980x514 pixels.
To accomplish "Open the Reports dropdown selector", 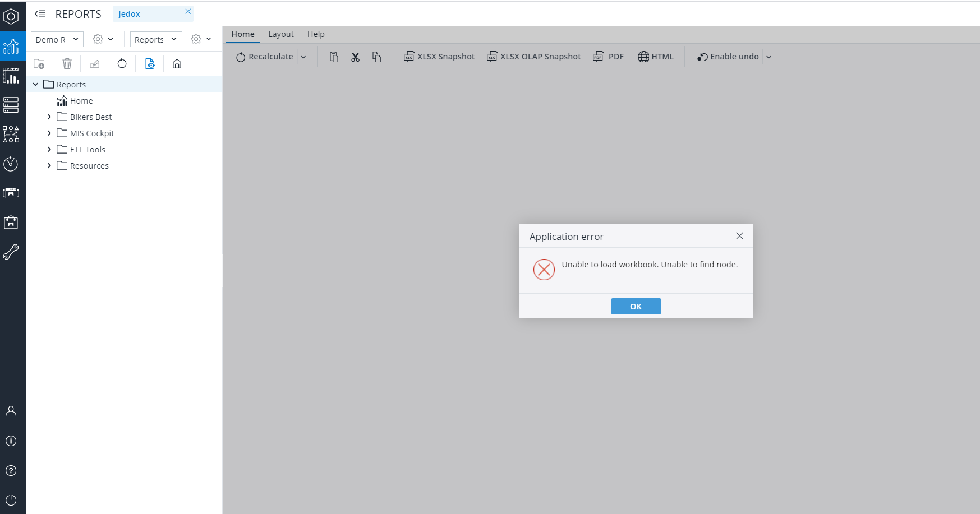I will tap(155, 39).
